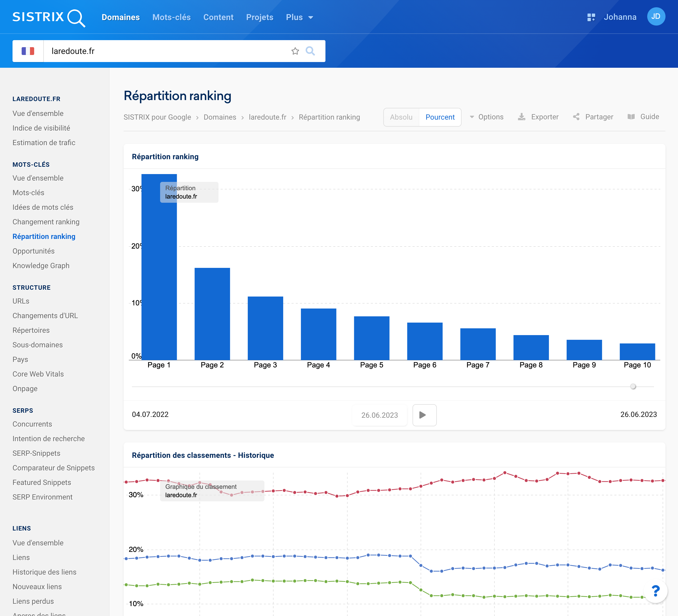Open Mots-clés in the sidebar

pyautogui.click(x=28, y=193)
